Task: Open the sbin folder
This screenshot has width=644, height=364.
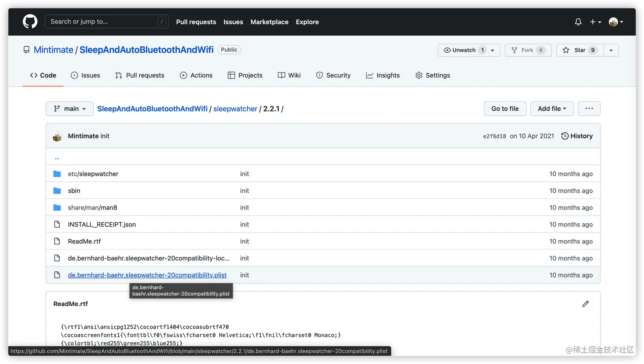Action: pyautogui.click(x=74, y=191)
